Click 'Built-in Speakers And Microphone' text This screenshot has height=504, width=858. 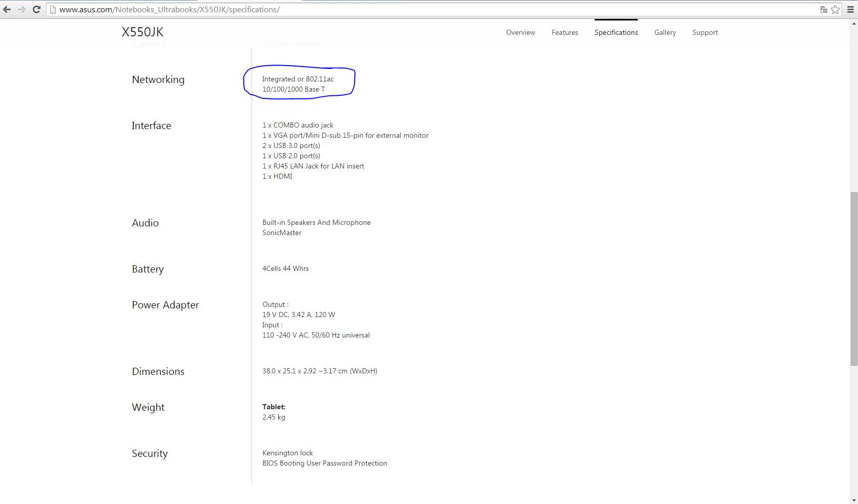[317, 222]
